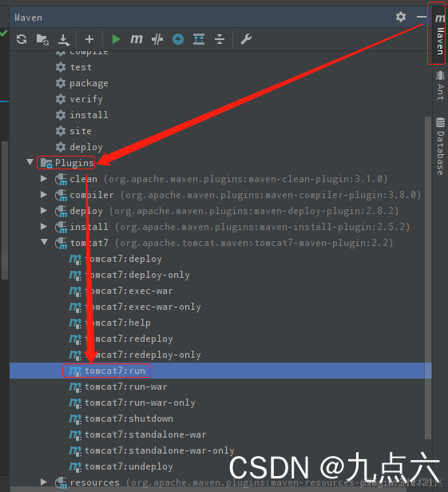Viewport: 448px width, 492px height.
Task: Click gear icon beside package phase
Action: point(61,83)
